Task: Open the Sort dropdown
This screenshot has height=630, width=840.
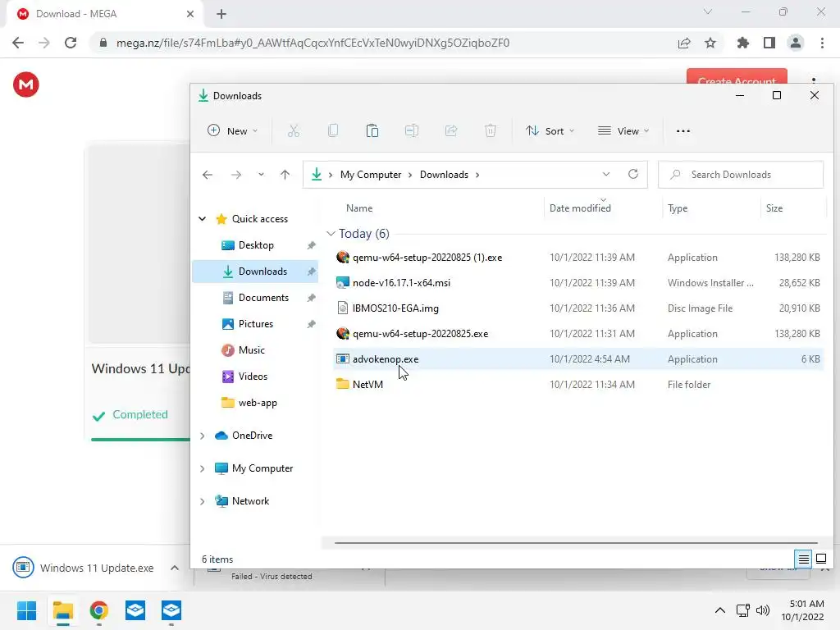Action: 550,130
